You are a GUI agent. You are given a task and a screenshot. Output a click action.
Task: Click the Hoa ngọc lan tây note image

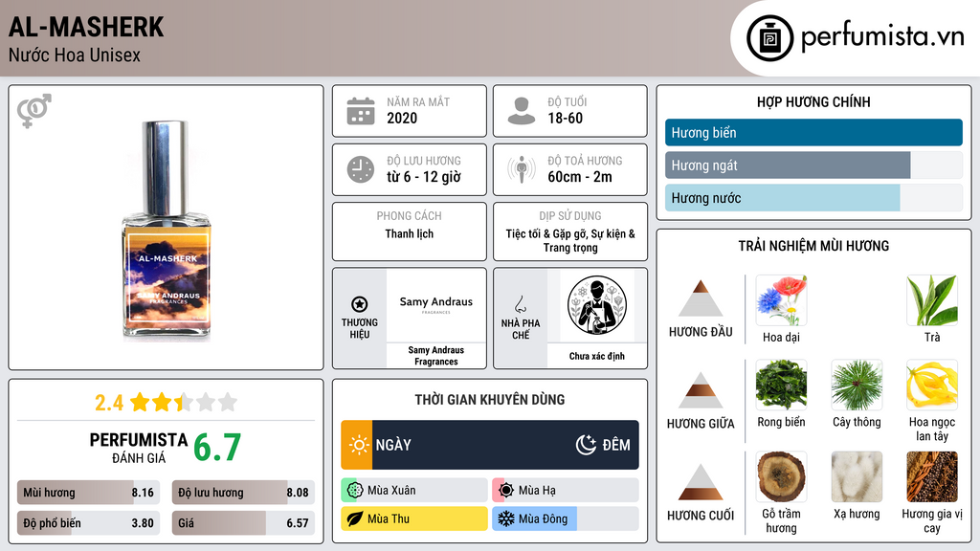tap(932, 385)
